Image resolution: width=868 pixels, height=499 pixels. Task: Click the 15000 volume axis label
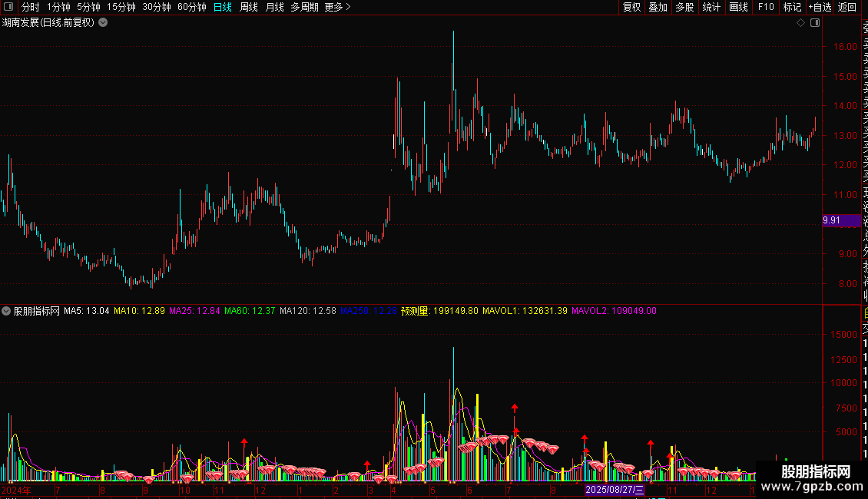coord(843,334)
